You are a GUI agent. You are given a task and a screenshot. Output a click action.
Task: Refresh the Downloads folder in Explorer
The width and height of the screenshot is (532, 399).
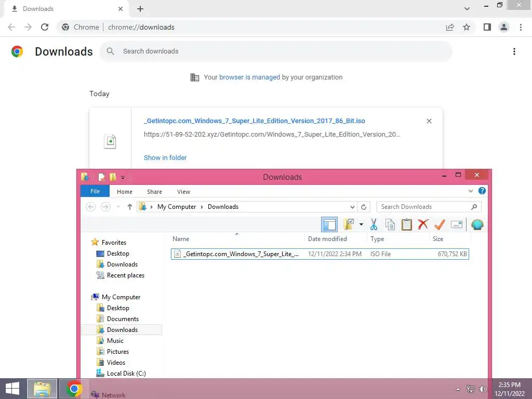pos(364,207)
